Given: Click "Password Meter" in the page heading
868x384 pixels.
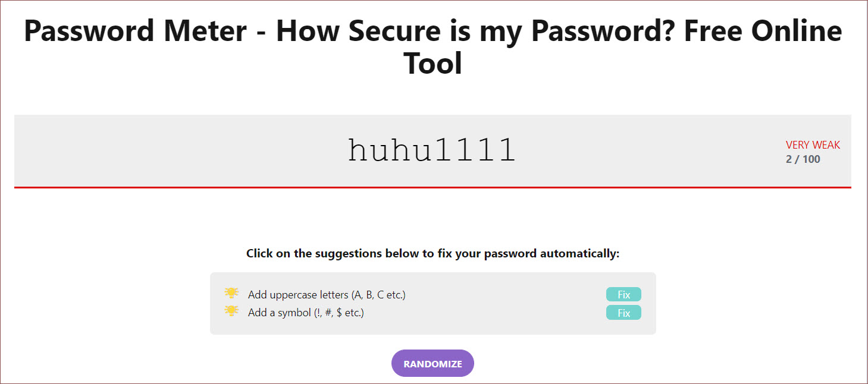Looking at the screenshot, I should (x=135, y=32).
